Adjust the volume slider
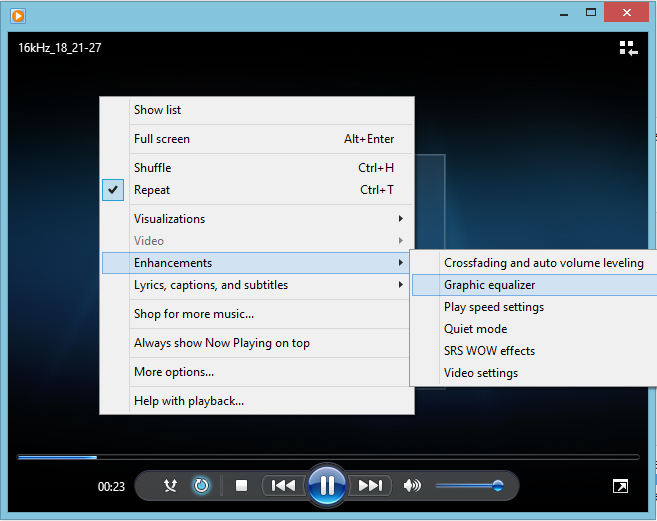The image size is (657, 521). [469, 486]
